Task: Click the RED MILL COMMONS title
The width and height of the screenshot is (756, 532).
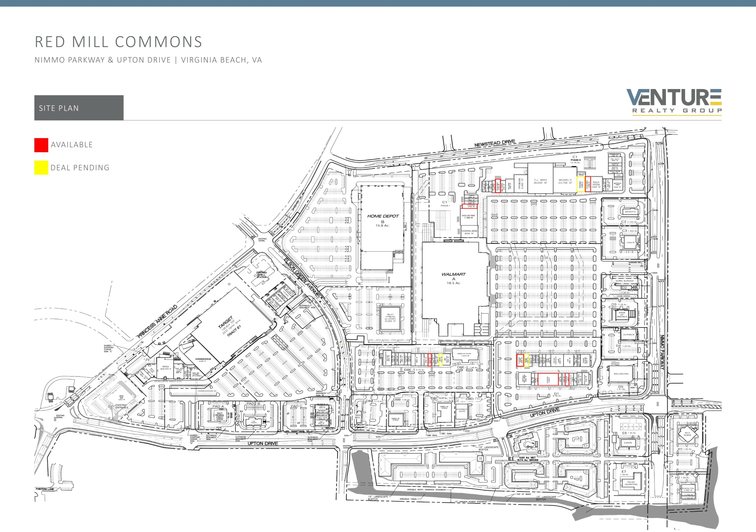Action: pyautogui.click(x=119, y=42)
